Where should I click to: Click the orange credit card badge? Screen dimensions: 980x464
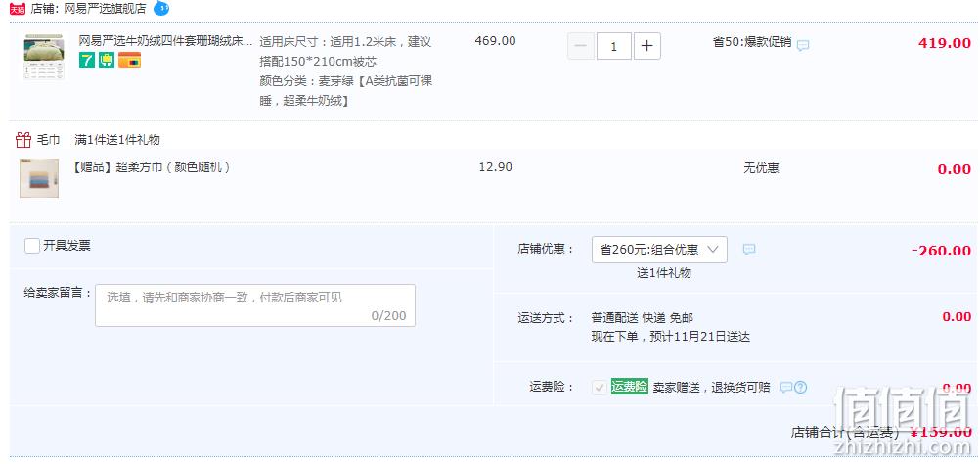tap(129, 60)
